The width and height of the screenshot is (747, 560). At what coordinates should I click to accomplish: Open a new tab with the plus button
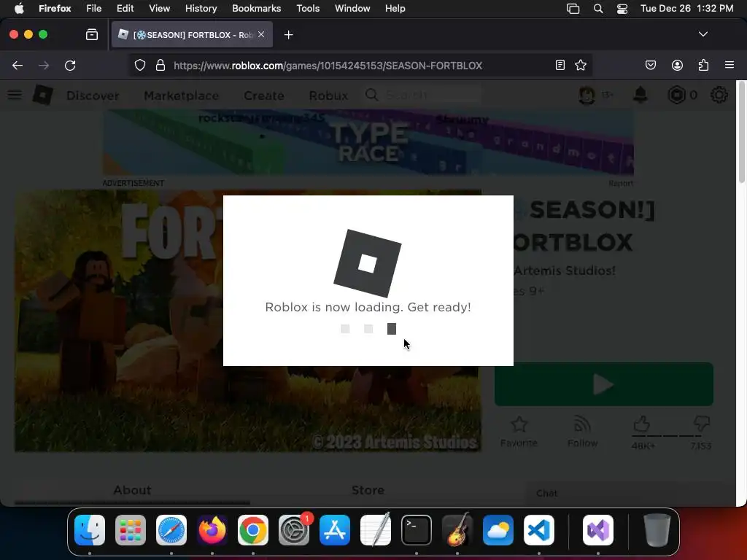click(288, 35)
